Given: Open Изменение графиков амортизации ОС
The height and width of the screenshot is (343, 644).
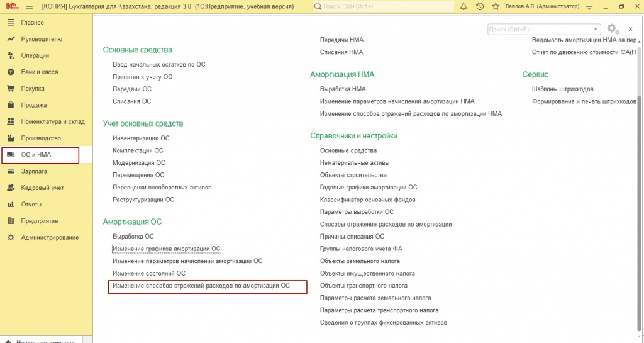Looking at the screenshot, I should point(167,249).
